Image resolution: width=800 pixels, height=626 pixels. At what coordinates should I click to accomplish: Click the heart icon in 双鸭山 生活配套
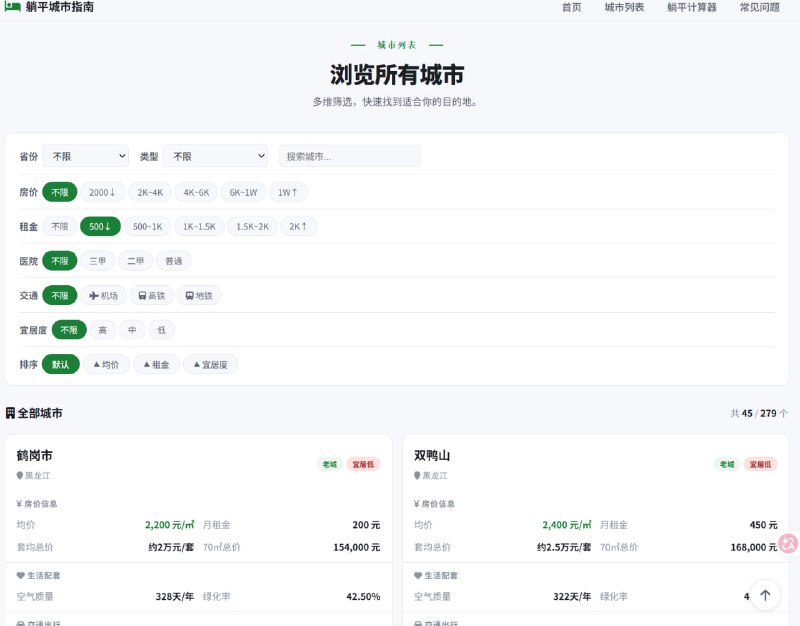pos(418,575)
